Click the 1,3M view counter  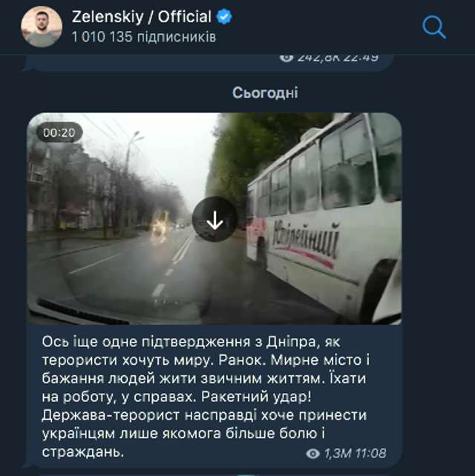338,454
